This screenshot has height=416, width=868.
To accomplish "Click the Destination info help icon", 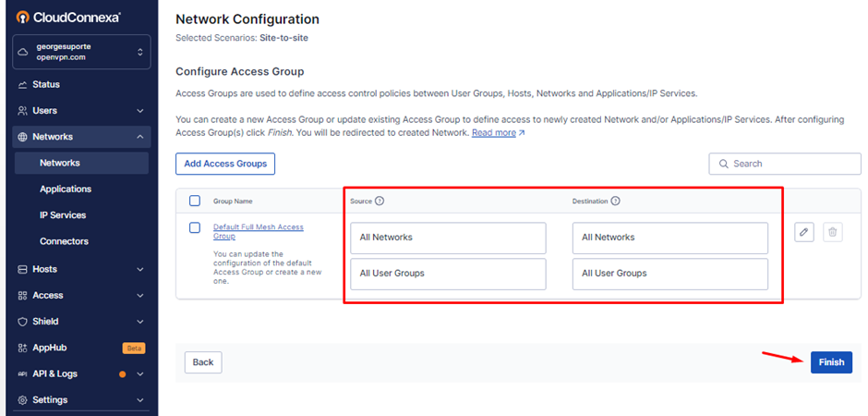I will (616, 201).
